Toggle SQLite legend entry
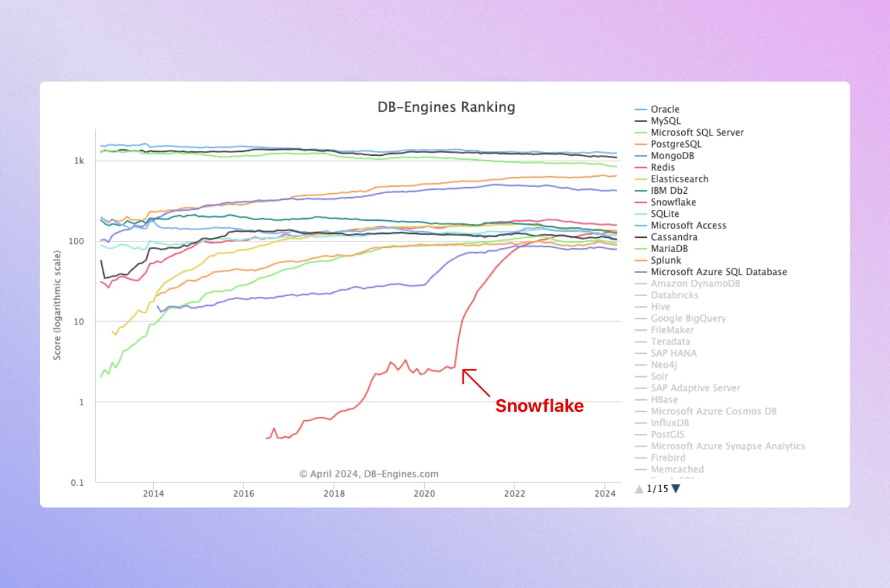This screenshot has height=588, width=890. pyautogui.click(x=657, y=214)
